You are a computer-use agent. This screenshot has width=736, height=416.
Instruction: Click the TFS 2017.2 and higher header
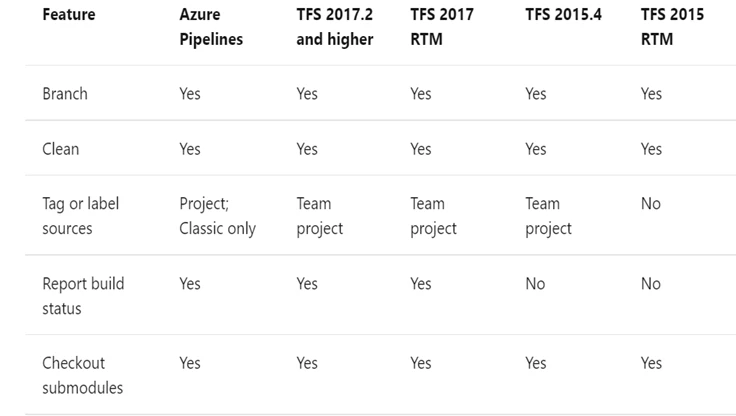[x=334, y=27]
